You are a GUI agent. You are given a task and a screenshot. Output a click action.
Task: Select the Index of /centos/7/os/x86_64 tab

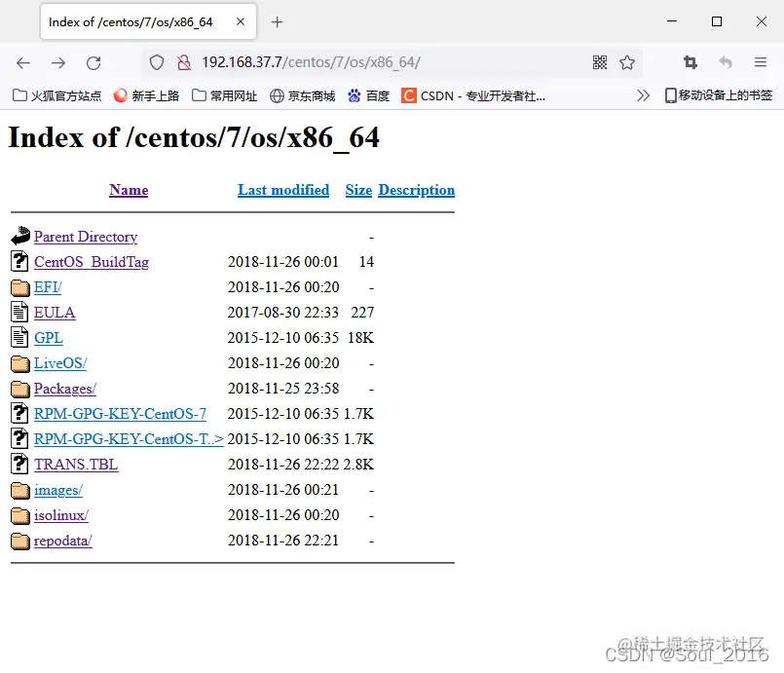[148, 21]
